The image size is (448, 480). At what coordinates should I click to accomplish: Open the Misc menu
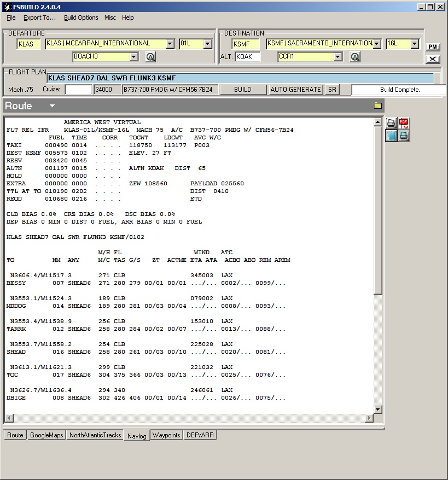[x=110, y=17]
